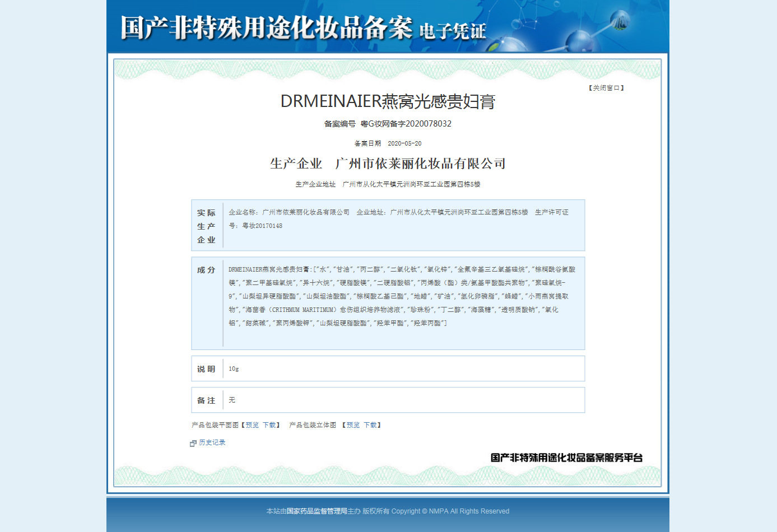Click the 产品包装平面图 label

(215, 425)
